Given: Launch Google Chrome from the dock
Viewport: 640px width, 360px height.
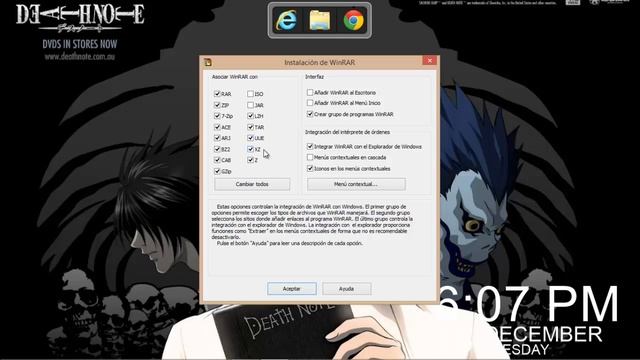Looking at the screenshot, I should [x=353, y=20].
